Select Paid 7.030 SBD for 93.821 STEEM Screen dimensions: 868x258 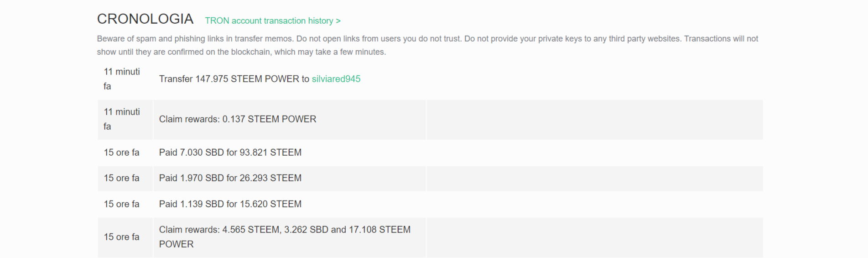[x=230, y=153]
